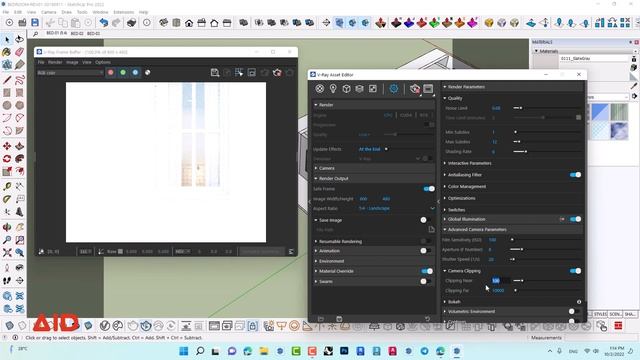The width and height of the screenshot is (640, 360).
Task: Select the RTX engine option
Action: pos(424,115)
